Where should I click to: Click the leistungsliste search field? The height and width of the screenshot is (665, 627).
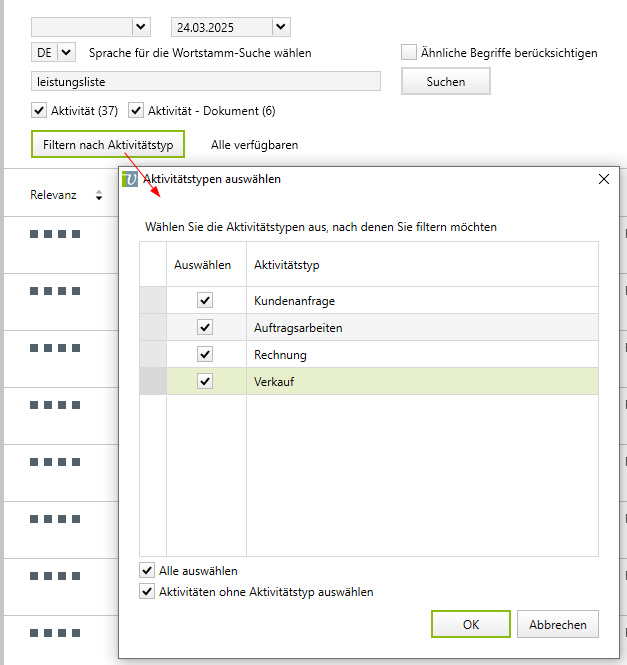(x=206, y=82)
